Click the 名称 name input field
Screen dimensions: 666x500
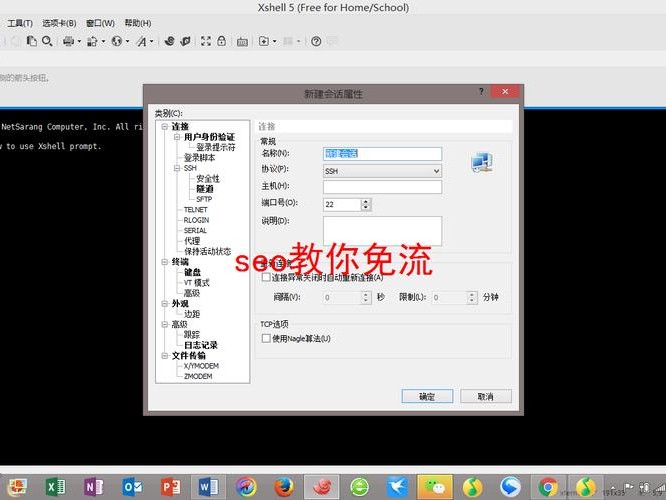[x=382, y=154]
